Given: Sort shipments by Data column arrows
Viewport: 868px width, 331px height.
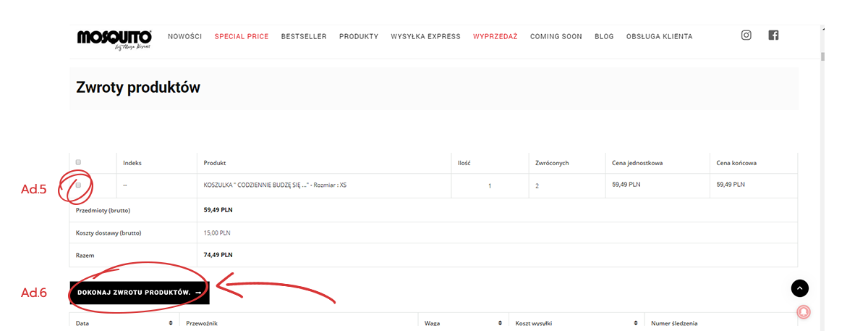Looking at the screenshot, I should click(x=171, y=323).
